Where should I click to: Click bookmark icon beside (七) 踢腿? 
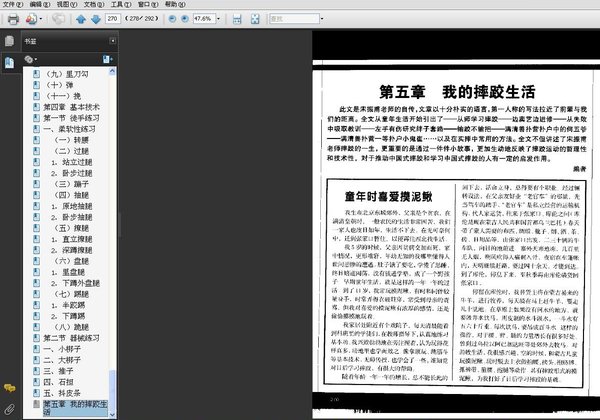pos(36,294)
